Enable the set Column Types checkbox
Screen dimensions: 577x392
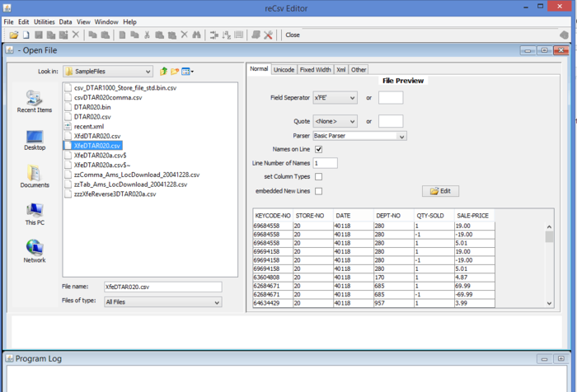(319, 177)
